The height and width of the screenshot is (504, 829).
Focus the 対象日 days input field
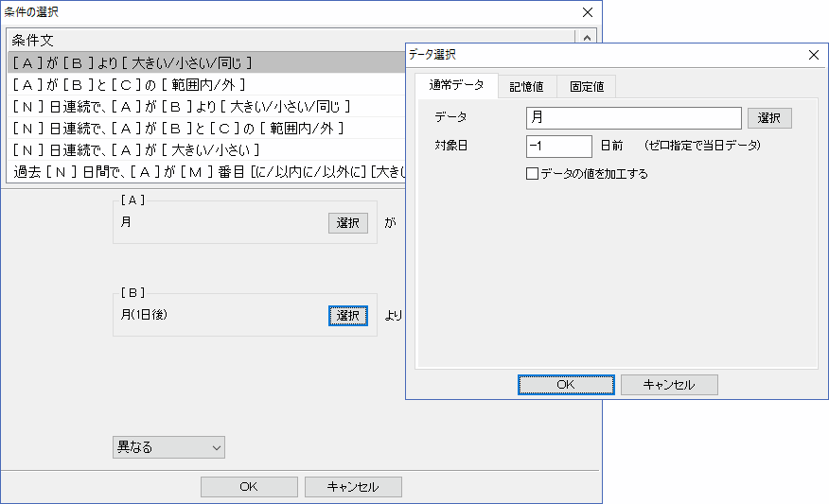pos(559,147)
